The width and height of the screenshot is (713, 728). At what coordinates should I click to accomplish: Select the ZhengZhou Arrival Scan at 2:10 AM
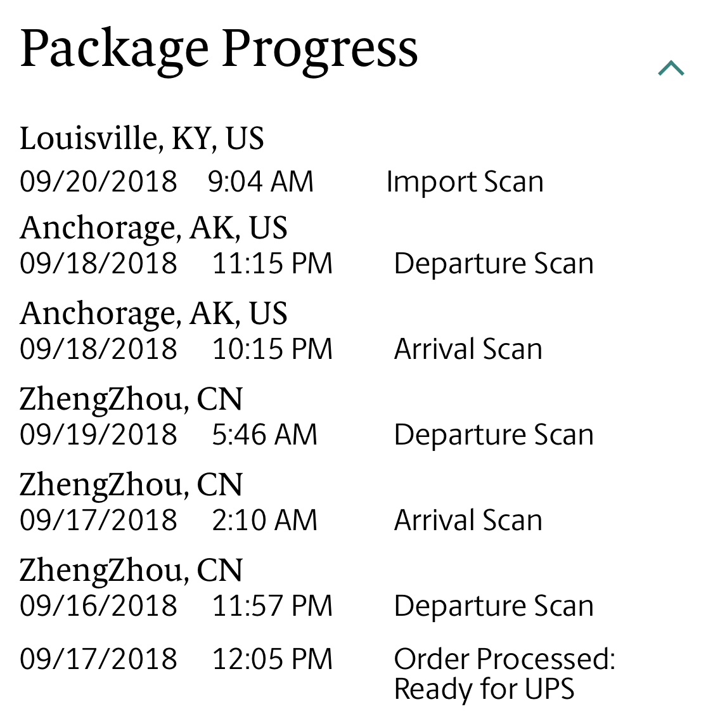[468, 519]
